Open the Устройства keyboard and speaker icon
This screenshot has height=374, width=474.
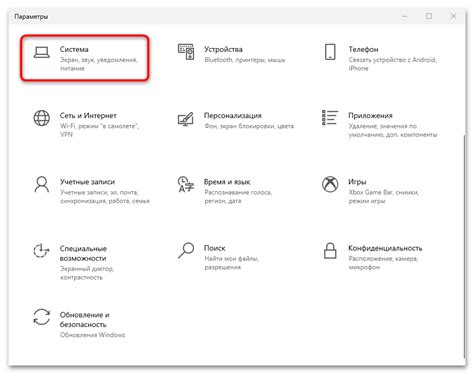tap(186, 52)
